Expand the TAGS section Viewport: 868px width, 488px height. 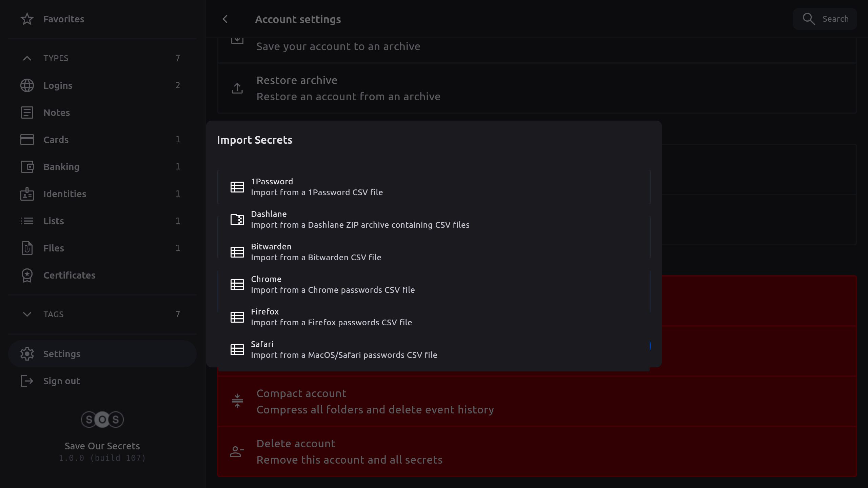point(27,314)
